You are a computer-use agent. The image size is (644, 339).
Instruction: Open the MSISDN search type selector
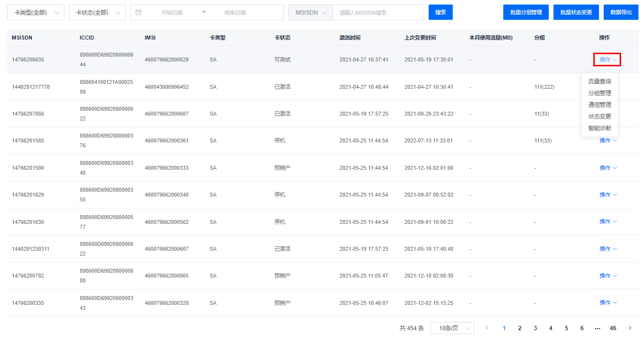311,13
